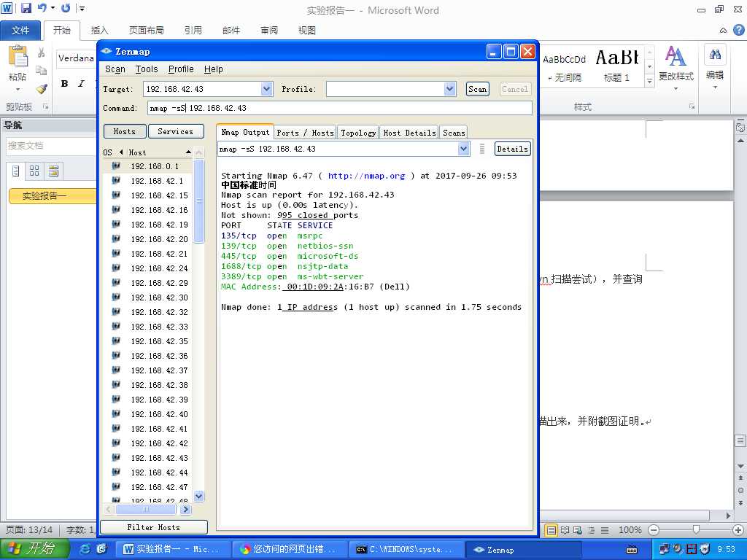
Task: Click on-screen keyboard taskbar icon
Action: click(x=632, y=550)
